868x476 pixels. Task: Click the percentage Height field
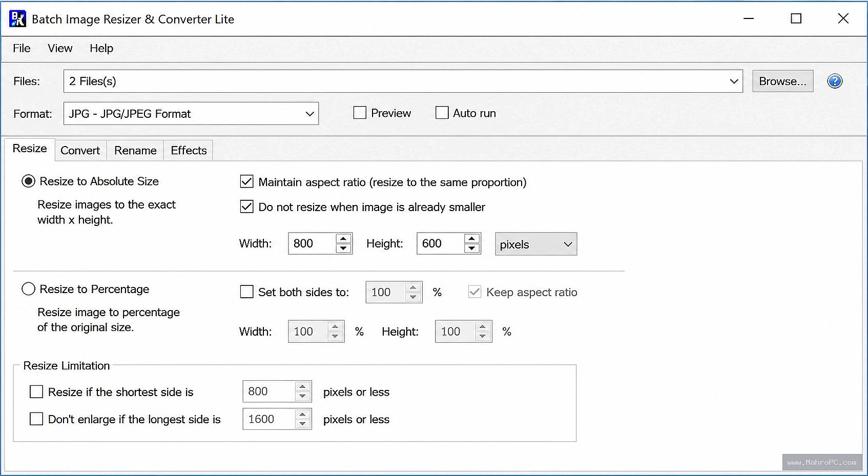pos(455,332)
